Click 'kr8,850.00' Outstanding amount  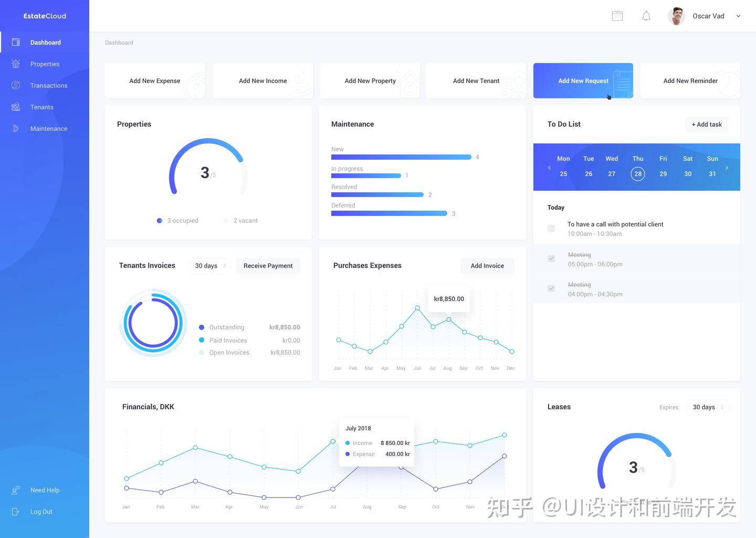(285, 327)
